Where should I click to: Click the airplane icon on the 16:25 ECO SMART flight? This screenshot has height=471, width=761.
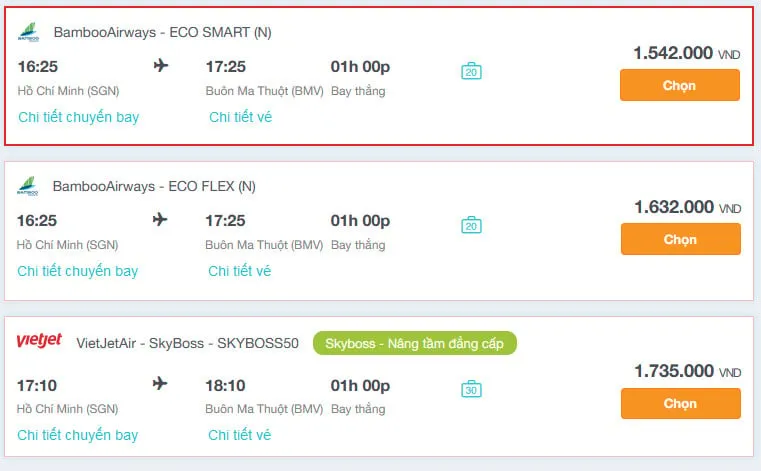pos(161,65)
